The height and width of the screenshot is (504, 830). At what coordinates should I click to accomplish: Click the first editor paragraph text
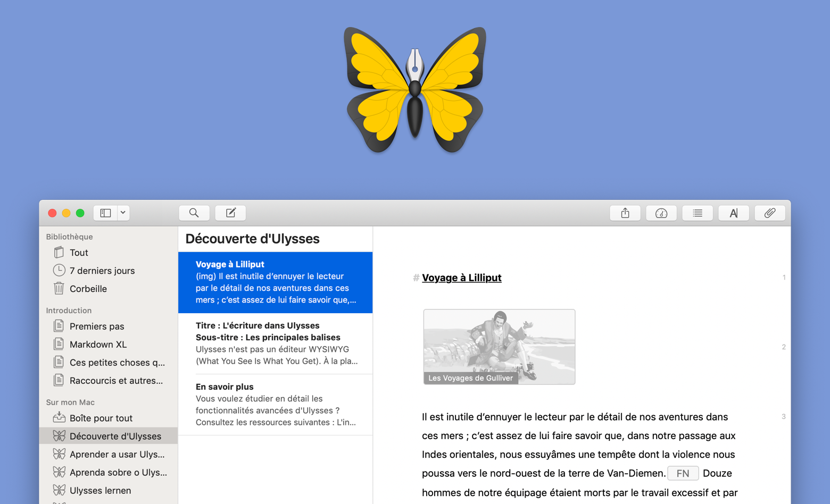[x=580, y=455]
